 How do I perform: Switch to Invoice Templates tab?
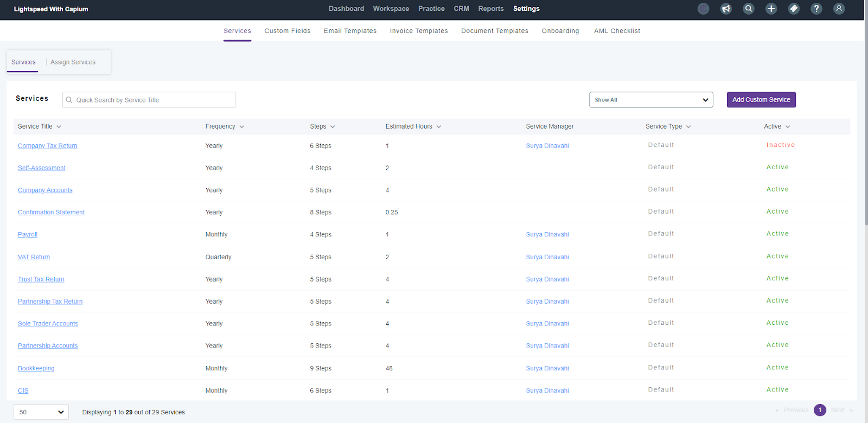tap(419, 31)
